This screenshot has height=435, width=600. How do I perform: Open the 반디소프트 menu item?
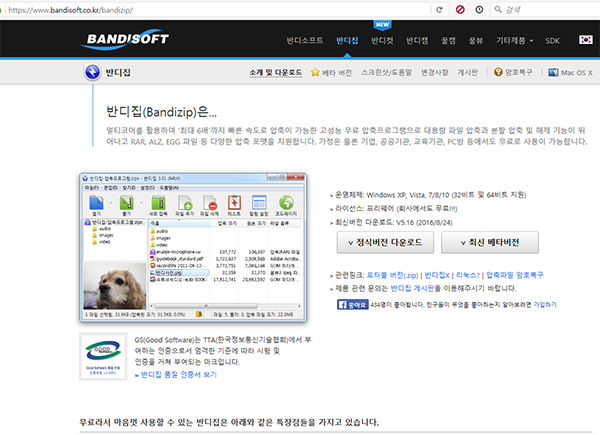tap(305, 41)
